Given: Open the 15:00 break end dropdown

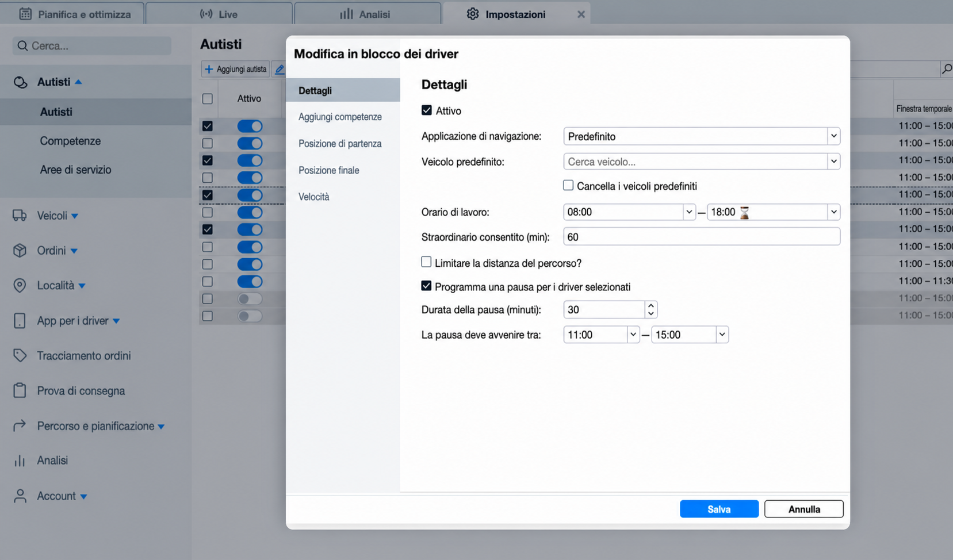Looking at the screenshot, I should pos(722,335).
